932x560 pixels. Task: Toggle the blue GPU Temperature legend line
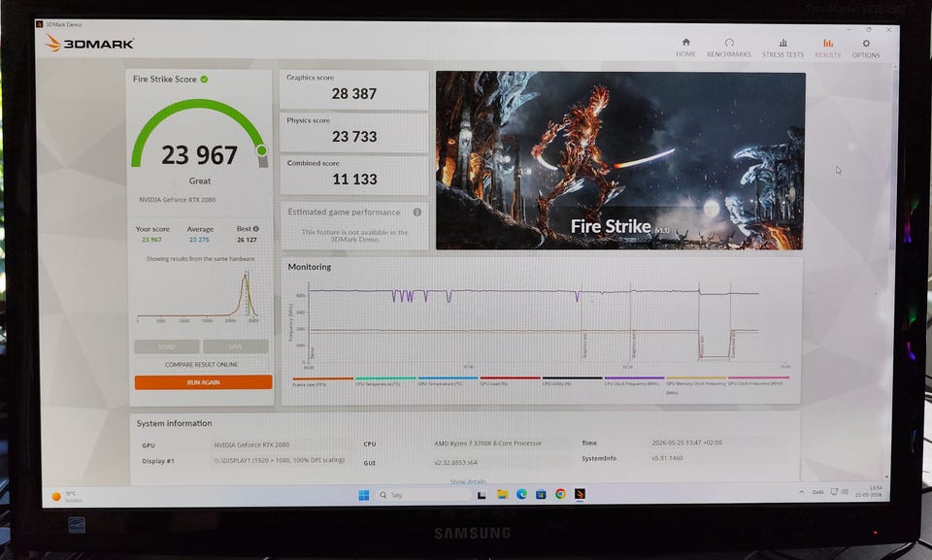pyautogui.click(x=448, y=381)
